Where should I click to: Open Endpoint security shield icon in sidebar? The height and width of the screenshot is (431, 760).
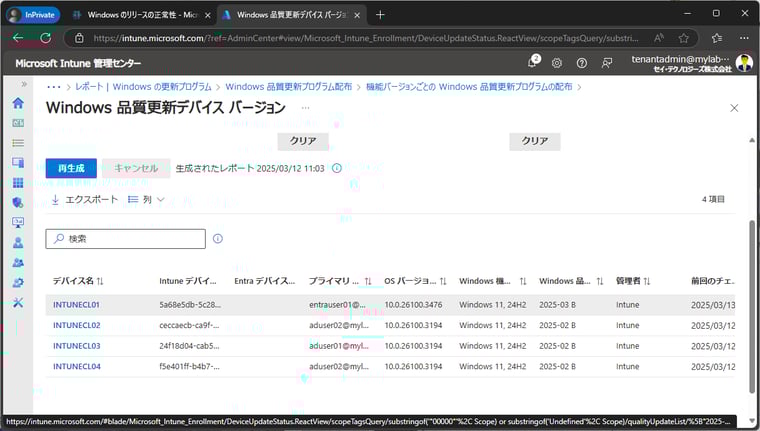click(18, 202)
